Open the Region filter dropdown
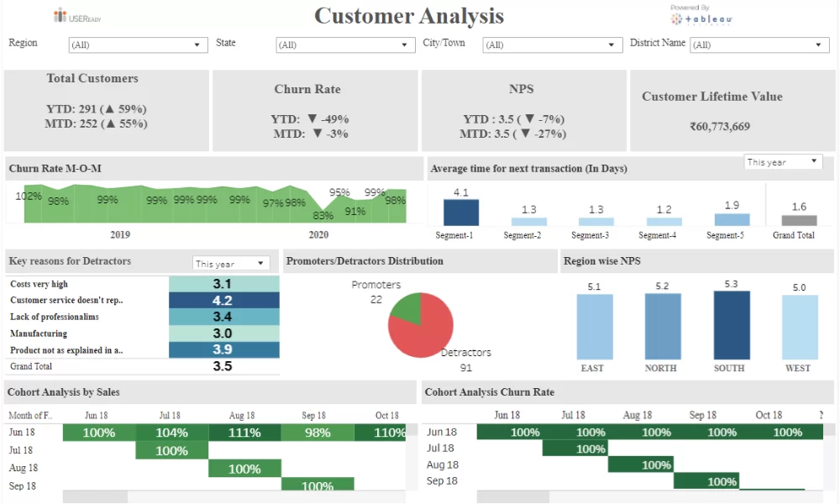Viewport: 840px width, 504px height. 139,45
